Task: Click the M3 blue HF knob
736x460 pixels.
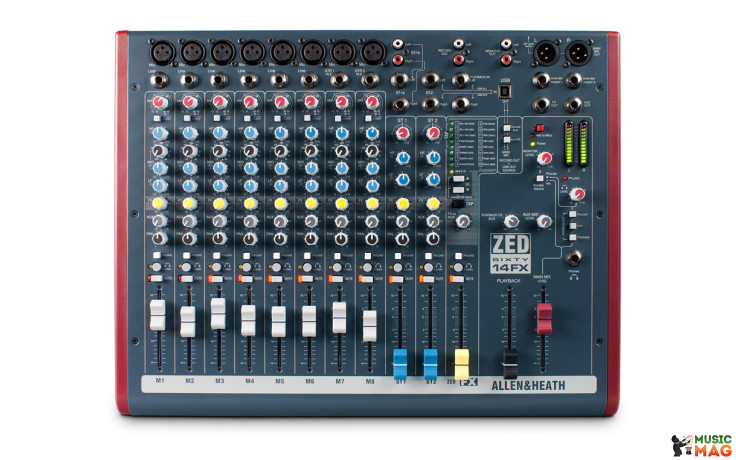Action: (219, 133)
